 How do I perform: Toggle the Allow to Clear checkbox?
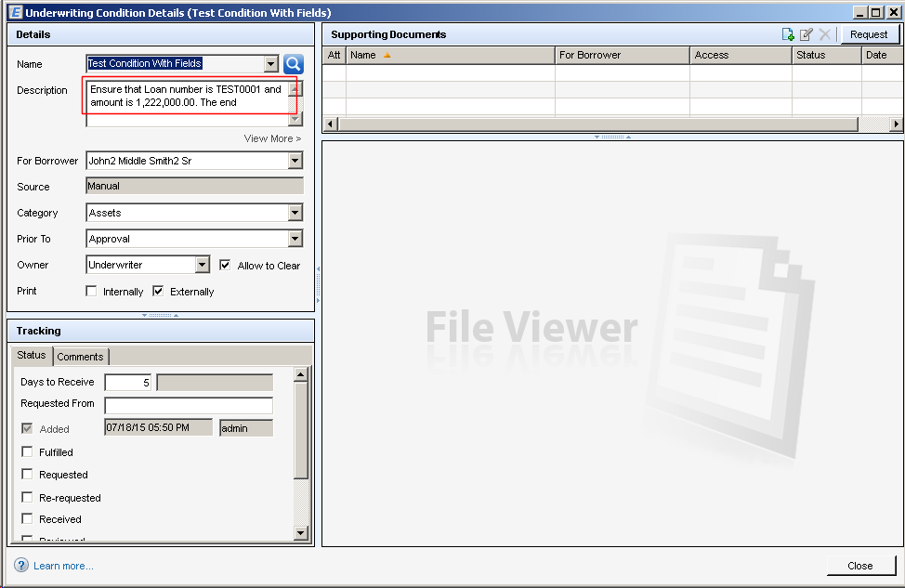click(225, 265)
